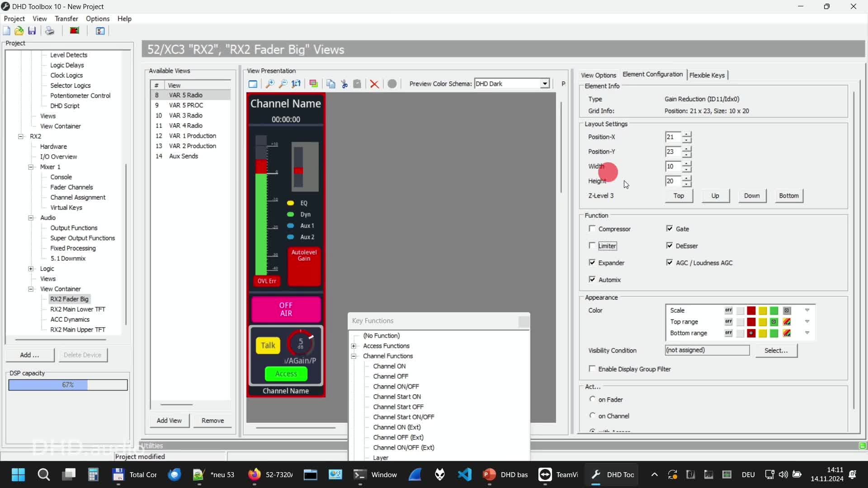This screenshot has width=868, height=488.
Task: Click the Add View button
Action: click(x=169, y=421)
